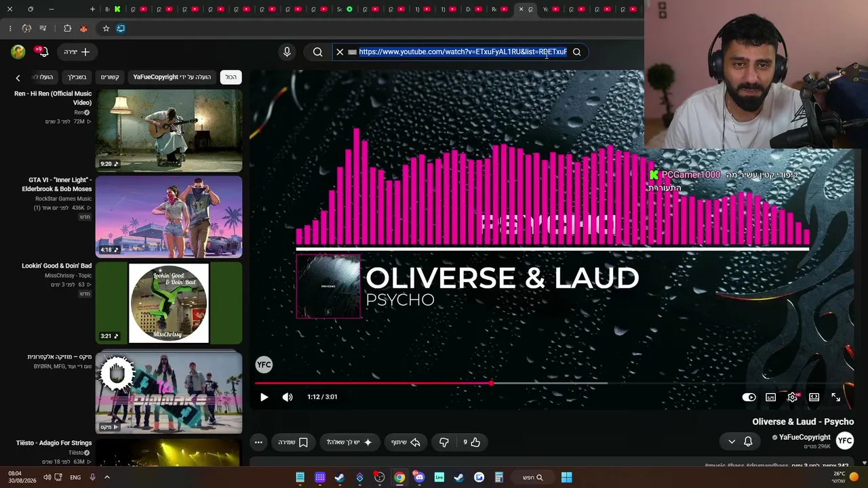The width and height of the screenshot is (868, 488).
Task: Click the YFC channel avatar
Action: (844, 441)
